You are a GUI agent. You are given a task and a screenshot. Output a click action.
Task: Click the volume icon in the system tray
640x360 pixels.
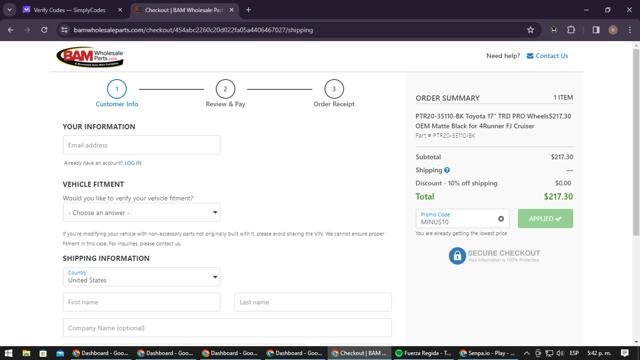[x=560, y=353]
